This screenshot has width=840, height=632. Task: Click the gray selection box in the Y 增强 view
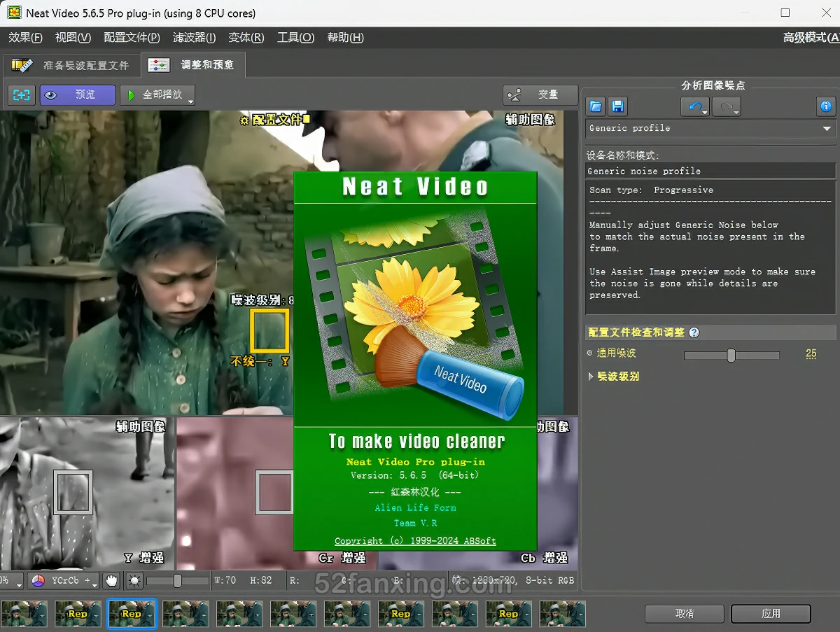73,492
